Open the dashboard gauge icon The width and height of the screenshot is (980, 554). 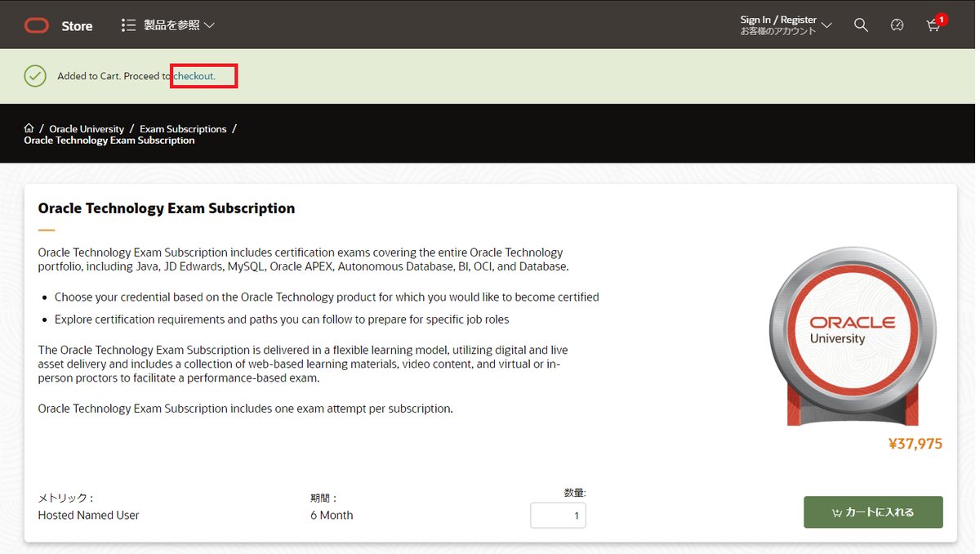click(897, 25)
